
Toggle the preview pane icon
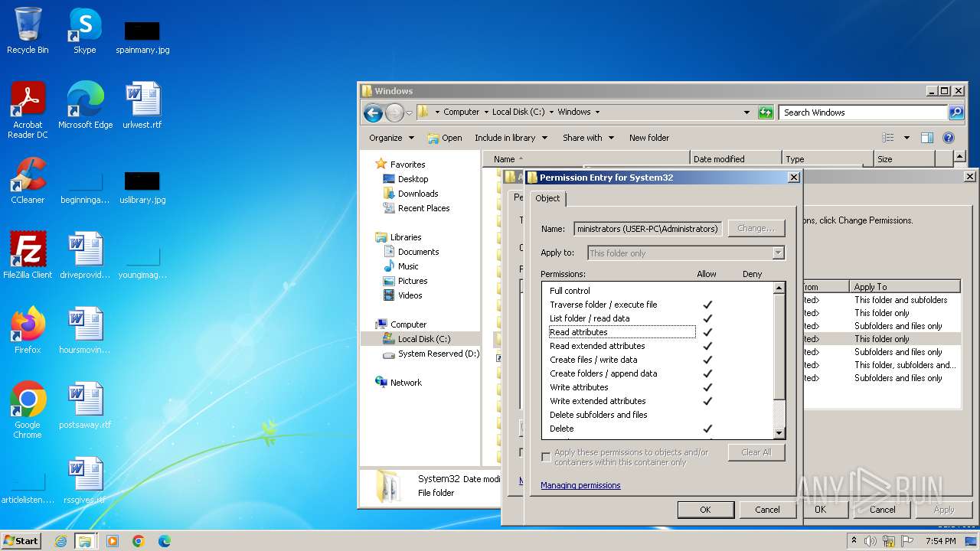[x=926, y=138]
